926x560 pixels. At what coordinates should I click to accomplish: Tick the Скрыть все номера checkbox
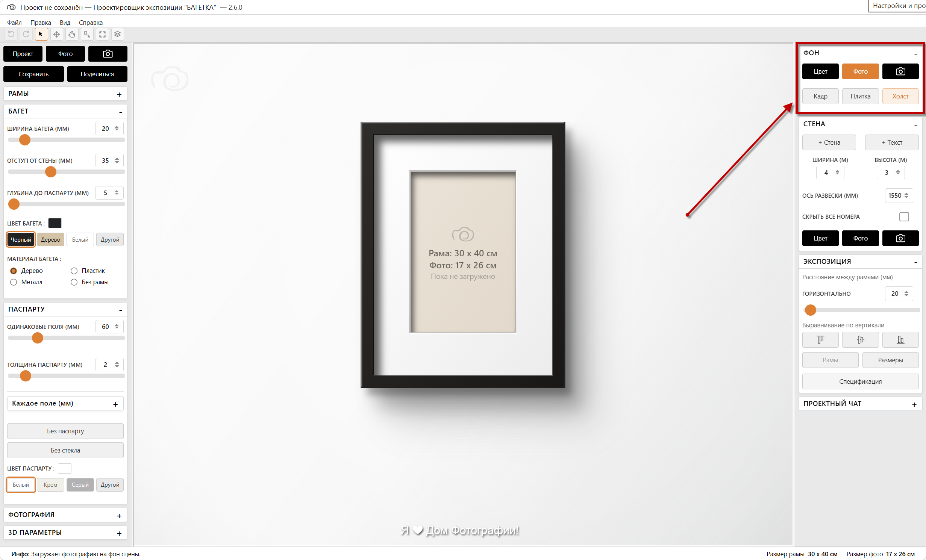(x=904, y=216)
